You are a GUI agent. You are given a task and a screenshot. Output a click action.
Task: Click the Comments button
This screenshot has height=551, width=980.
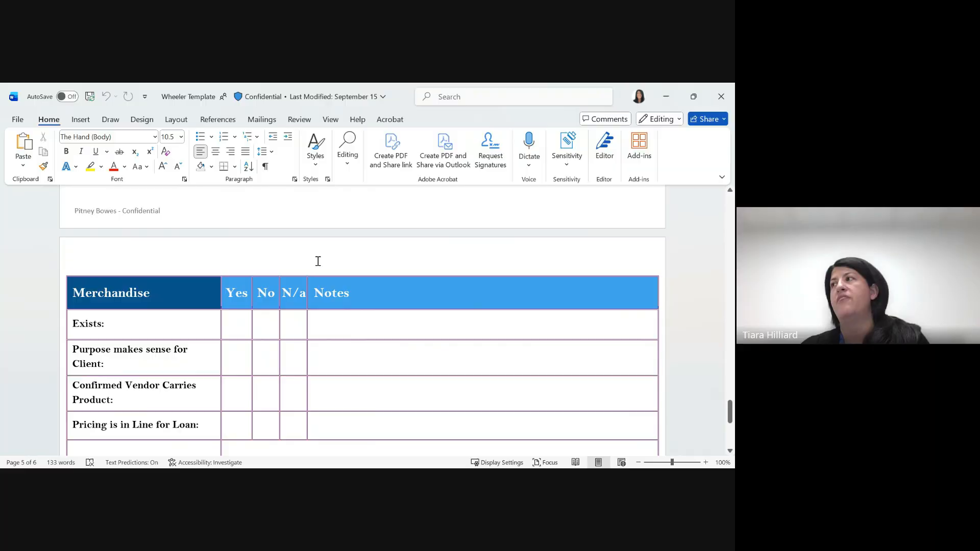point(605,119)
